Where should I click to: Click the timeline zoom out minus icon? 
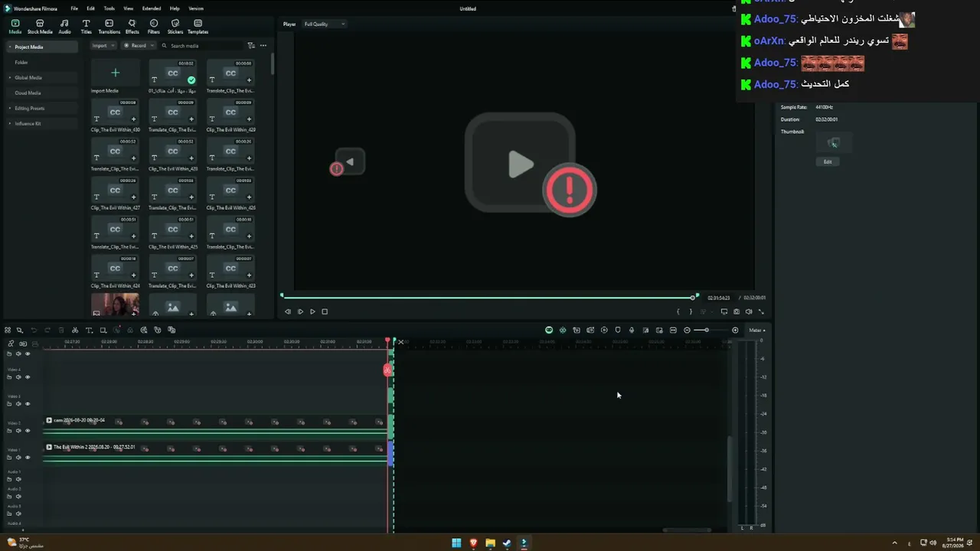[x=687, y=331]
